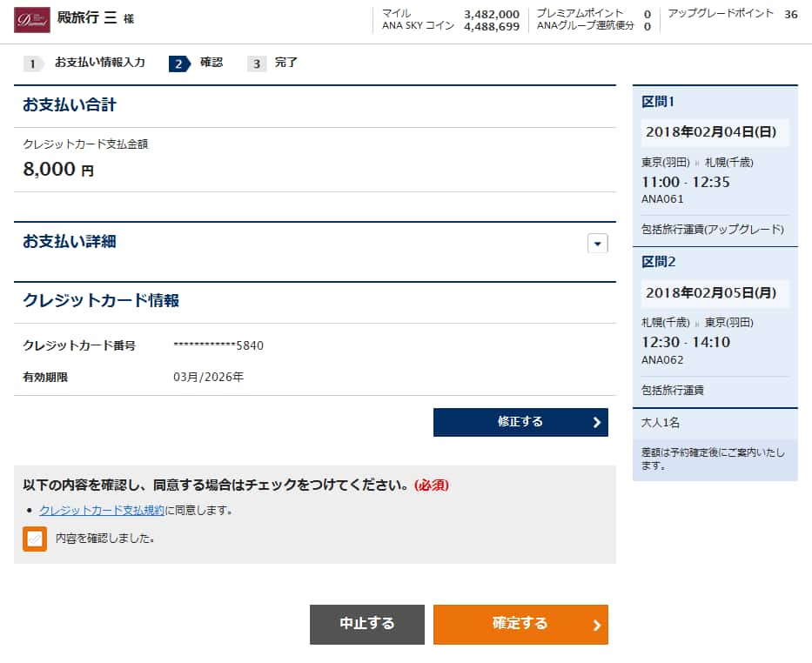
Task: Select the お支払い情報入力 step label
Action: point(100,63)
